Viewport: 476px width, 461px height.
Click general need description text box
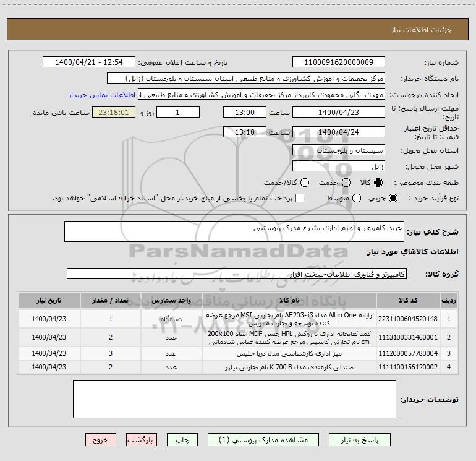[x=234, y=231]
